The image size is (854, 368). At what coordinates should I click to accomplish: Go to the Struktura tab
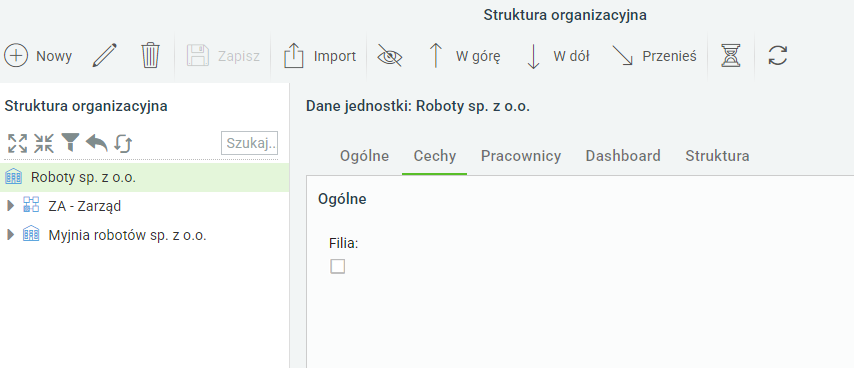pyautogui.click(x=717, y=156)
